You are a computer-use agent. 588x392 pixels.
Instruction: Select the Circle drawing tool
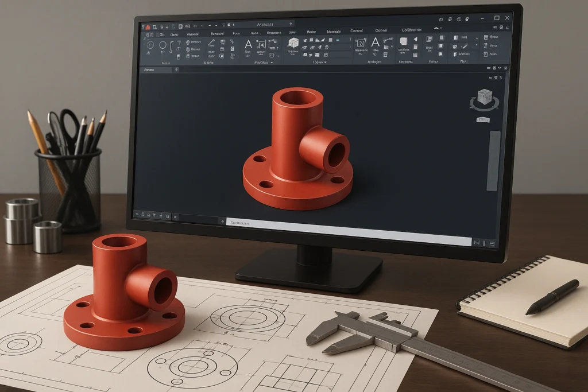(x=163, y=45)
